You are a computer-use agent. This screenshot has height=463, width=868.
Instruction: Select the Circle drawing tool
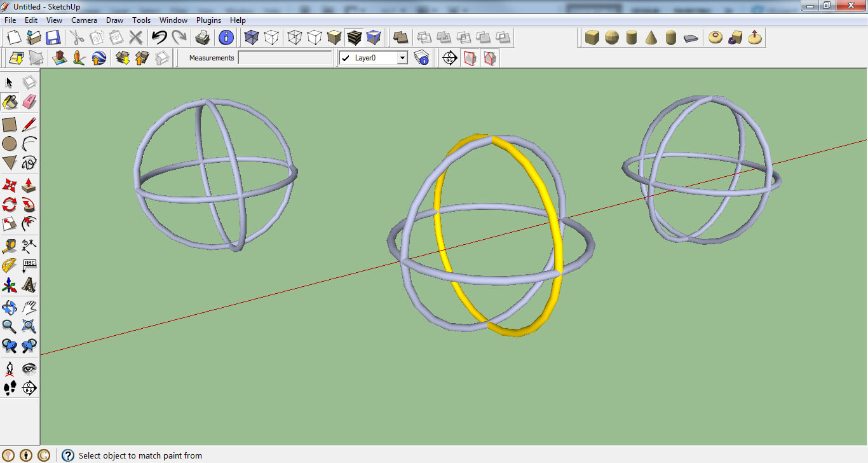(x=9, y=144)
